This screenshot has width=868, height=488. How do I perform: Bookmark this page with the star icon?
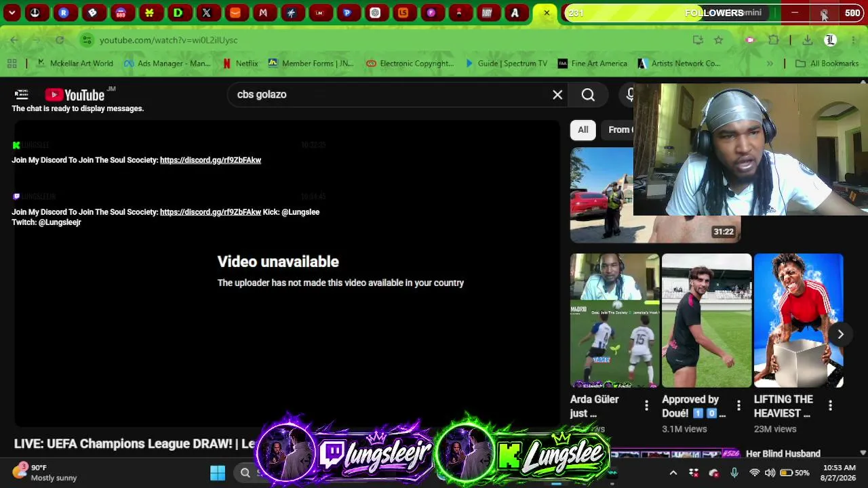point(719,40)
